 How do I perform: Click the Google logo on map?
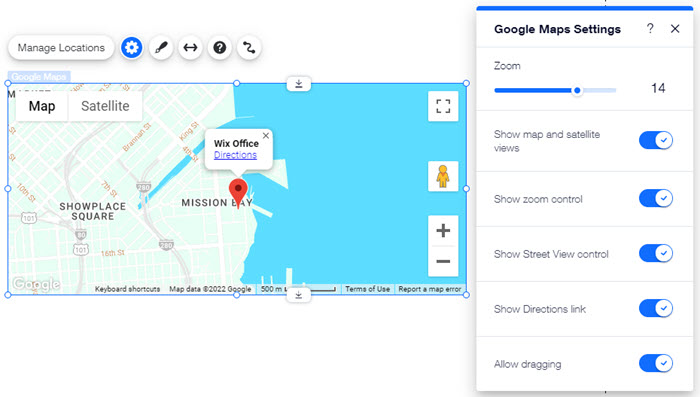tap(36, 284)
